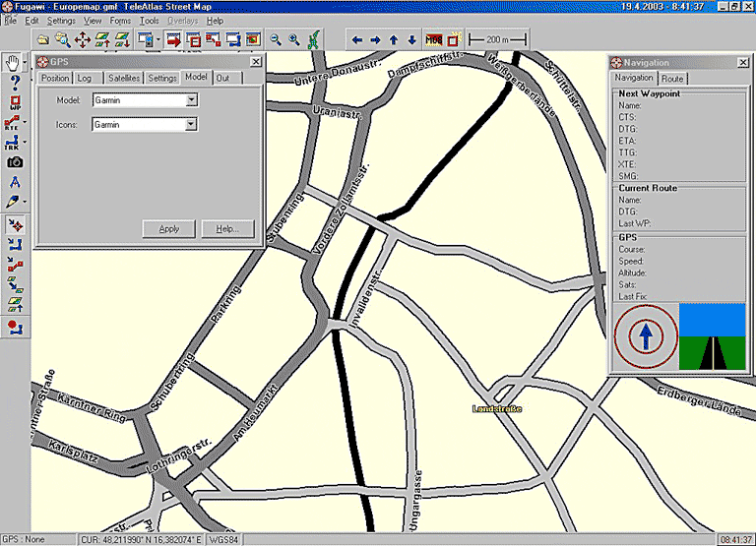Click the camera icon in left toolbar
The width and height of the screenshot is (756, 546).
click(x=14, y=162)
